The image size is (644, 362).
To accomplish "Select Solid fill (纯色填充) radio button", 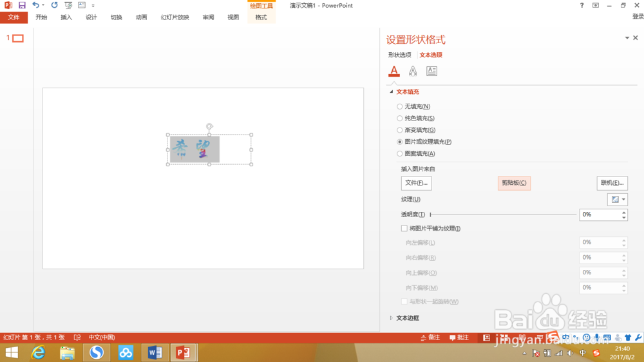I will point(400,119).
